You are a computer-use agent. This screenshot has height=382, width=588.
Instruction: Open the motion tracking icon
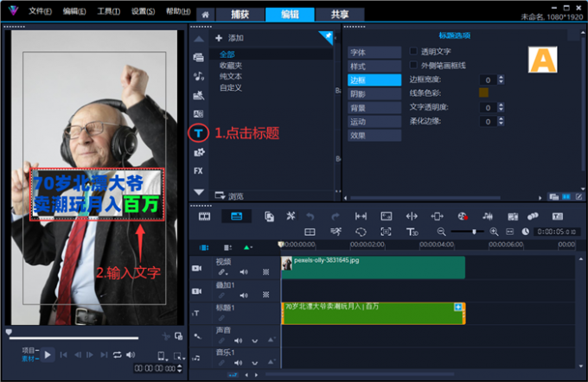386,232
